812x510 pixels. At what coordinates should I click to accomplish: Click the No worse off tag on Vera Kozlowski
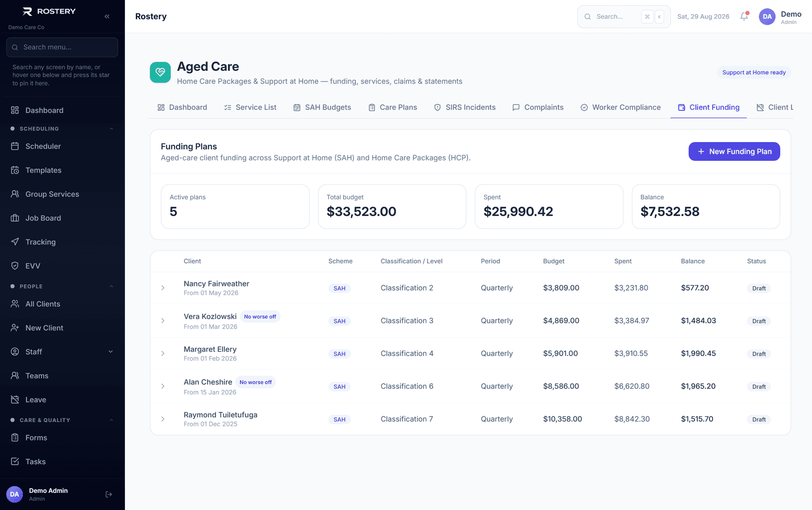[x=260, y=316]
